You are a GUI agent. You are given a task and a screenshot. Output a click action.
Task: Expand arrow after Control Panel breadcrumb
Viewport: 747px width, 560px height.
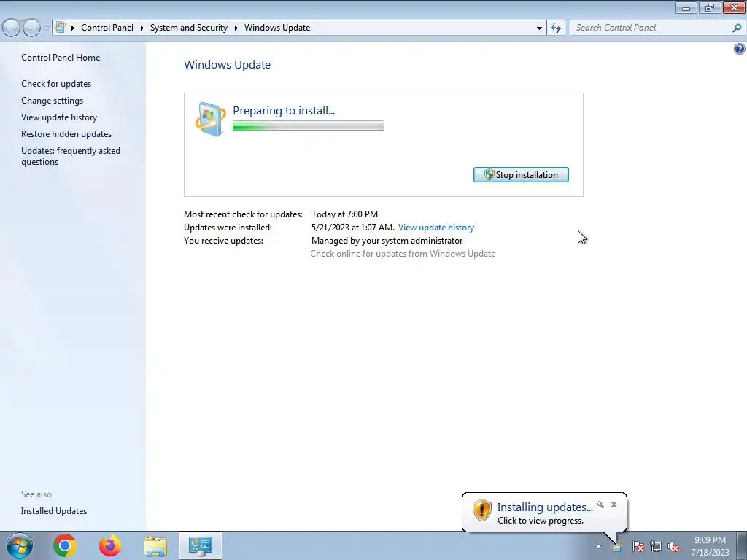142,28
